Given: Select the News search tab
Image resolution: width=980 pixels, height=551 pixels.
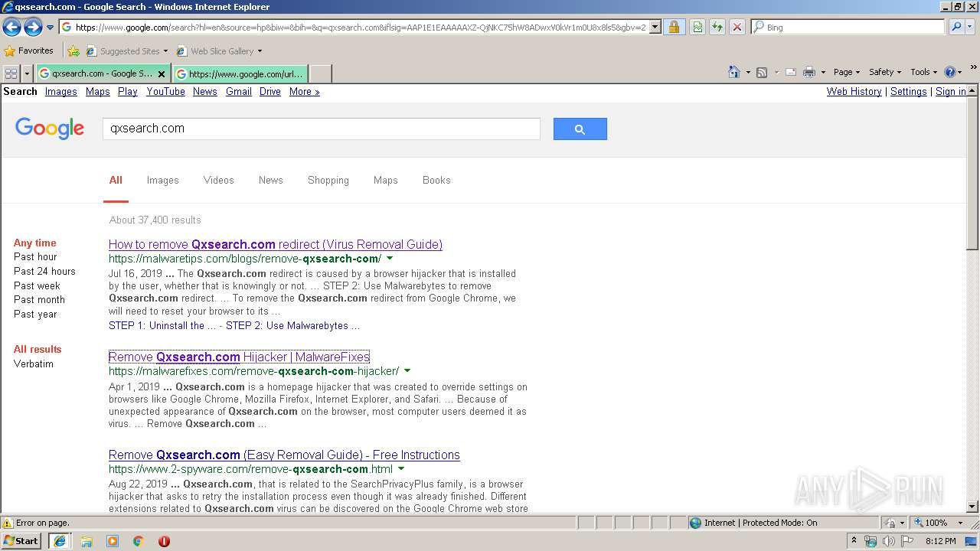Looking at the screenshot, I should tap(271, 181).
